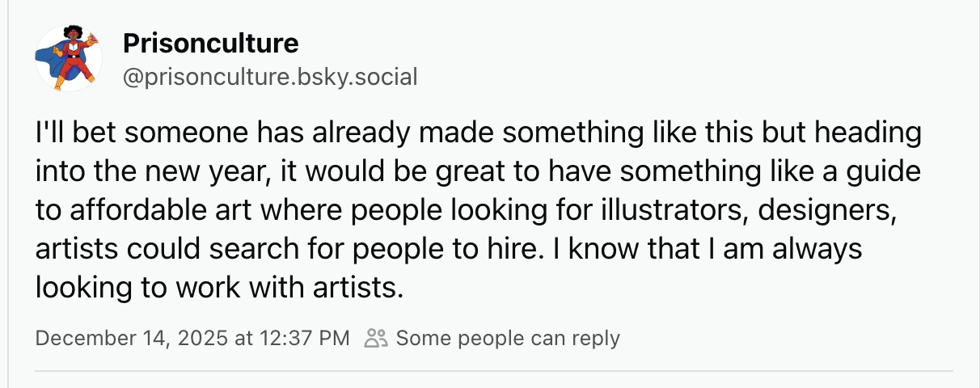The width and height of the screenshot is (980, 388).
Task: Click the Prisonculture superhero avatar
Action: point(69,58)
